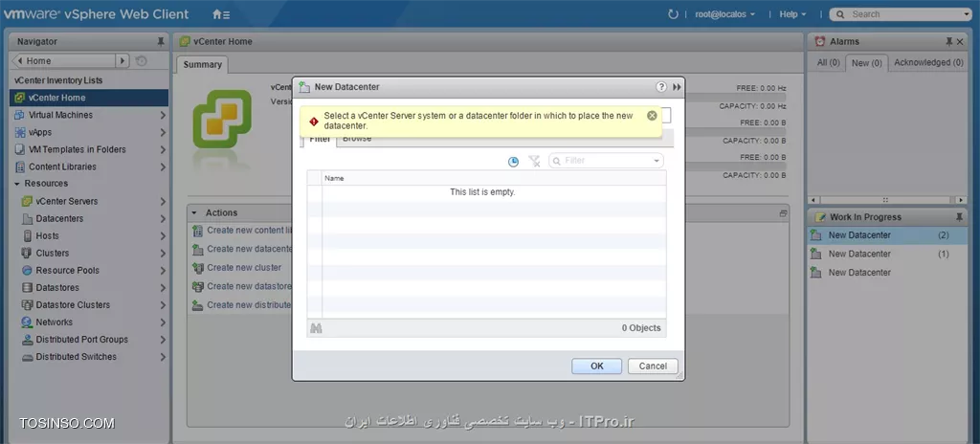Click the Create new datastore icon

point(198,286)
